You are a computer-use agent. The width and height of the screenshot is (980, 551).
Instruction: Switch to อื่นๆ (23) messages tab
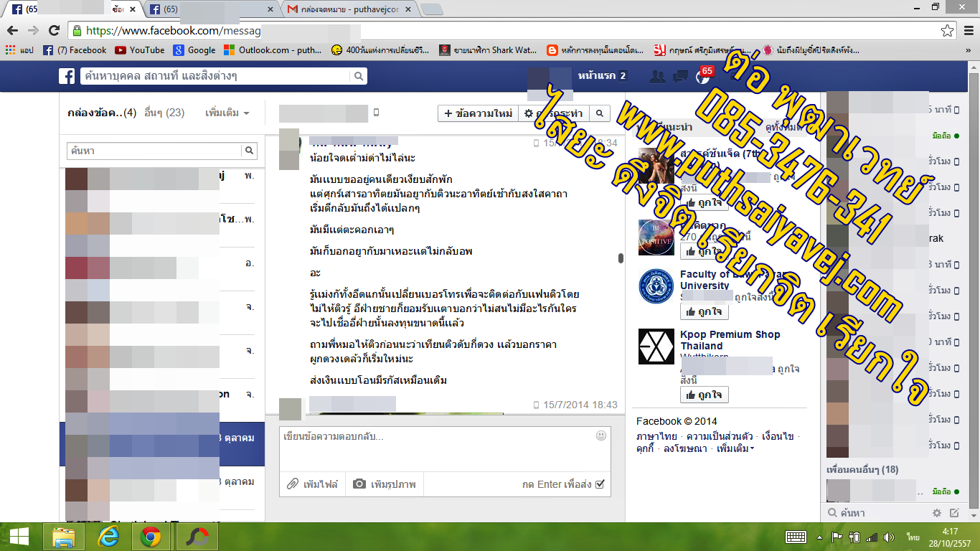click(164, 113)
